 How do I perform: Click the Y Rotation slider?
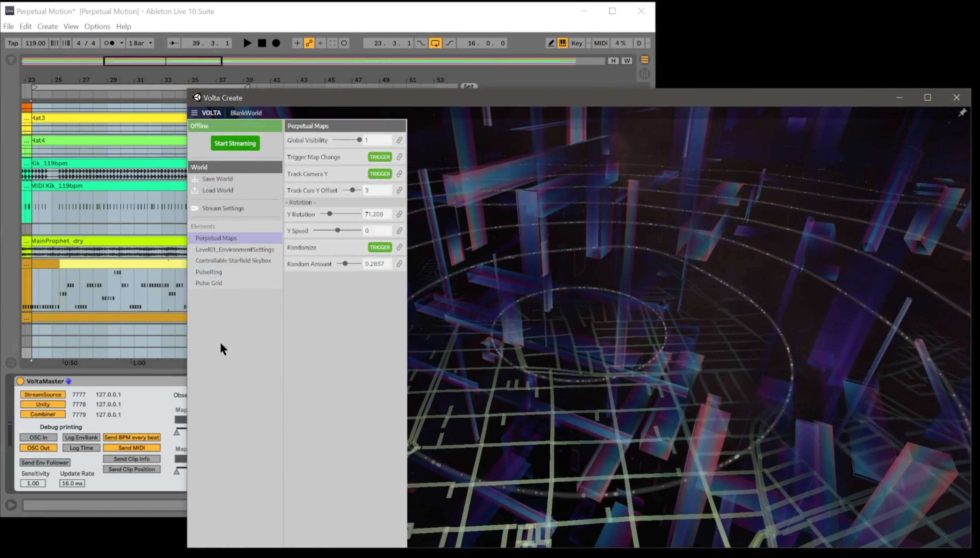340,214
